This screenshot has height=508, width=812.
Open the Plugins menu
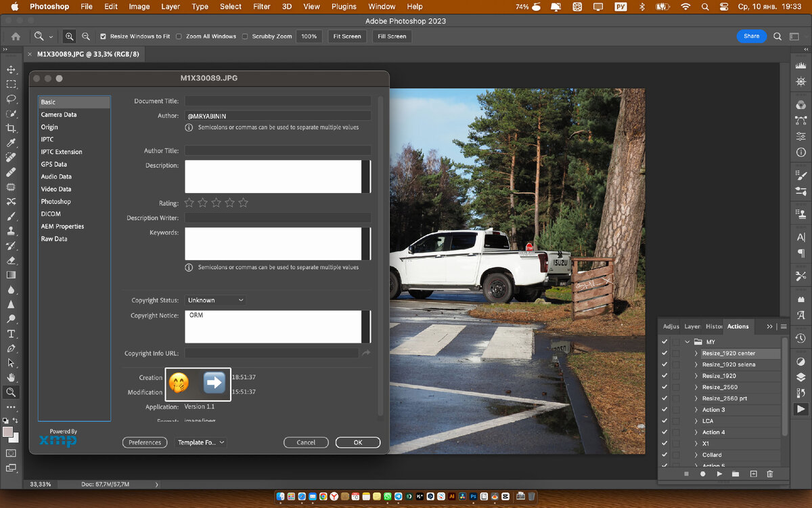click(344, 7)
